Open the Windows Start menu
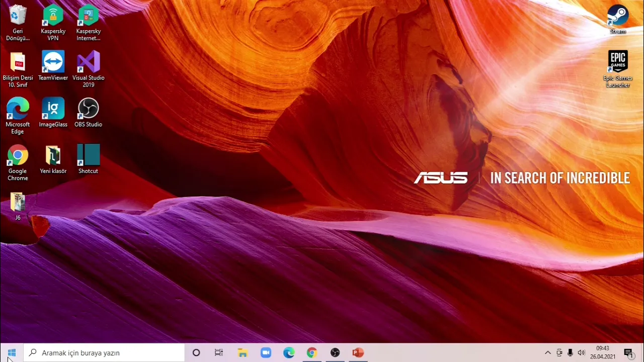644x362 pixels. 12,353
